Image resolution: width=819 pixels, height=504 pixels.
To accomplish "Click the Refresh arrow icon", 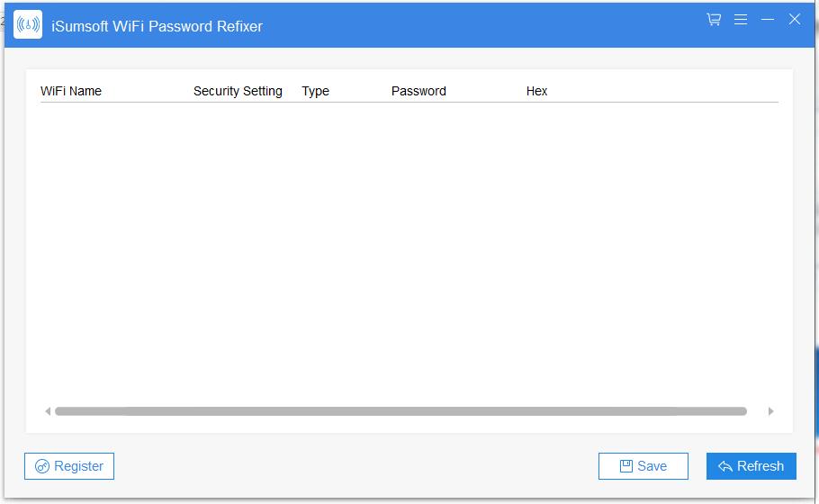I will [725, 466].
